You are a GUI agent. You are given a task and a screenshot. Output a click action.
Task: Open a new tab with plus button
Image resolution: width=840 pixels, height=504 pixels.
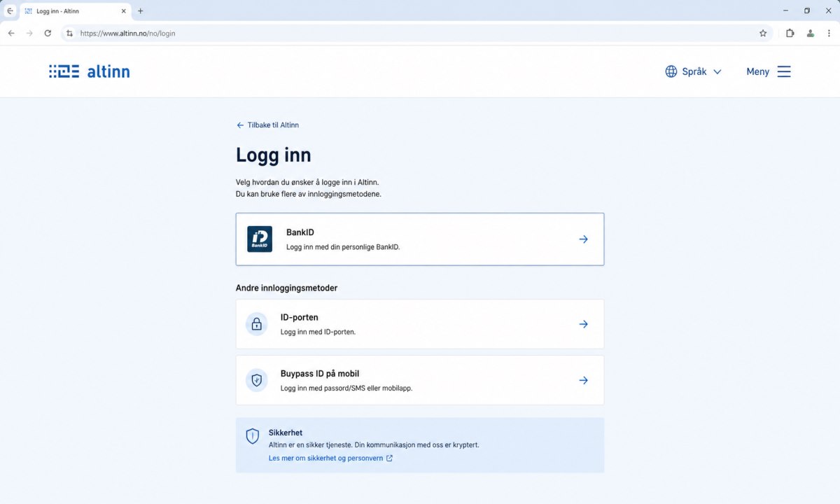coord(140,11)
